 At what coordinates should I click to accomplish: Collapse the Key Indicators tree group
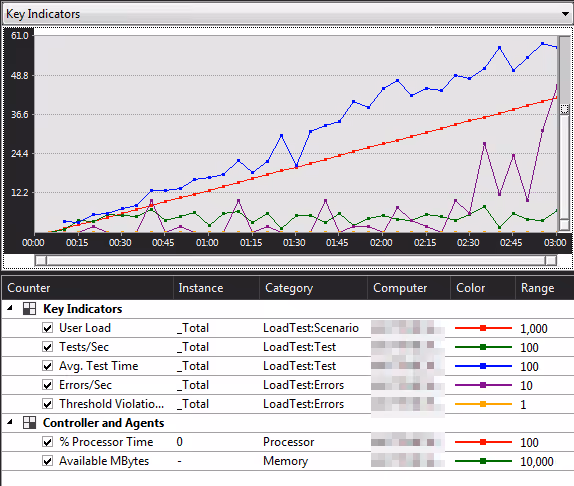10,309
